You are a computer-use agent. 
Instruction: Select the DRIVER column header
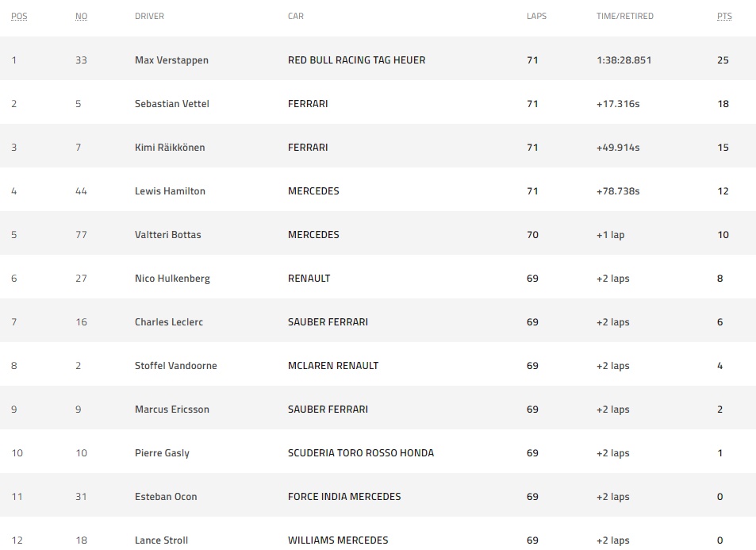149,16
